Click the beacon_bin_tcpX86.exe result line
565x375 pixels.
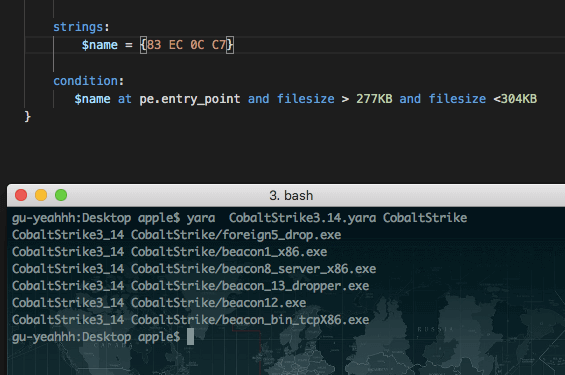point(190,320)
